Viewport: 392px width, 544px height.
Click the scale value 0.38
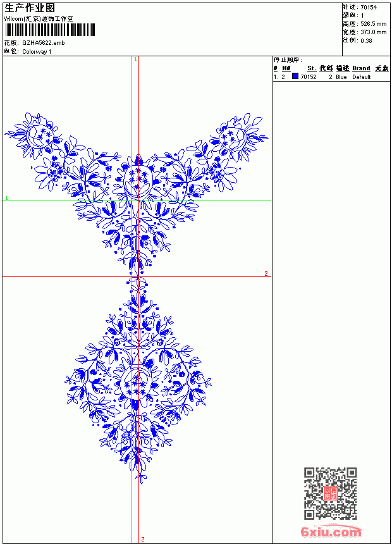click(366, 40)
